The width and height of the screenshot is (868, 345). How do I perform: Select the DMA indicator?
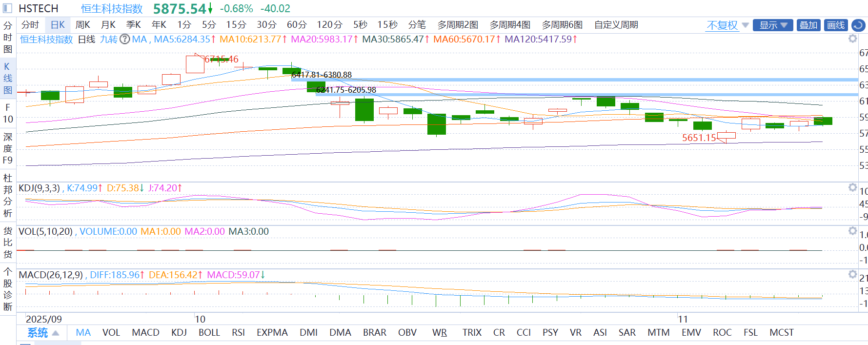pos(340,333)
